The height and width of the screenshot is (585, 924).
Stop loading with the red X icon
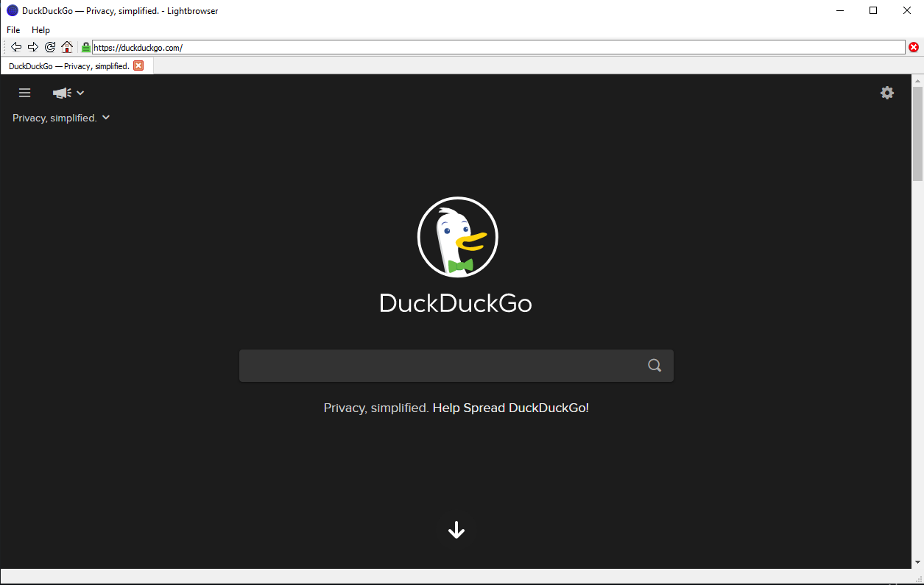(913, 46)
